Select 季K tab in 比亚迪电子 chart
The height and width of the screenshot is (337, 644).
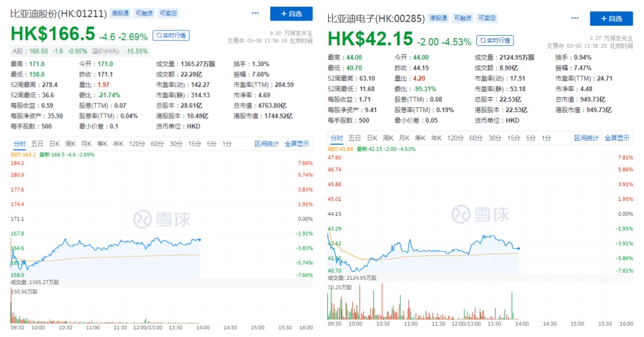pyautogui.click(x=420, y=138)
